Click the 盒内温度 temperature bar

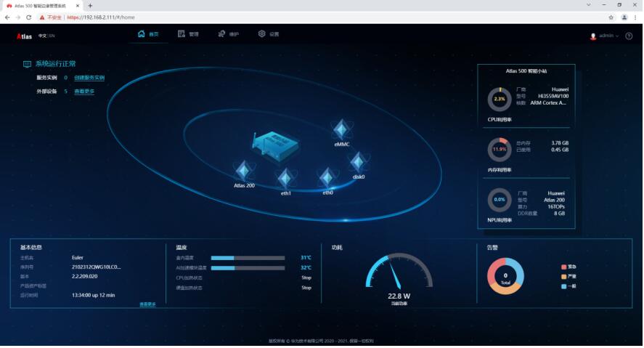coord(248,258)
